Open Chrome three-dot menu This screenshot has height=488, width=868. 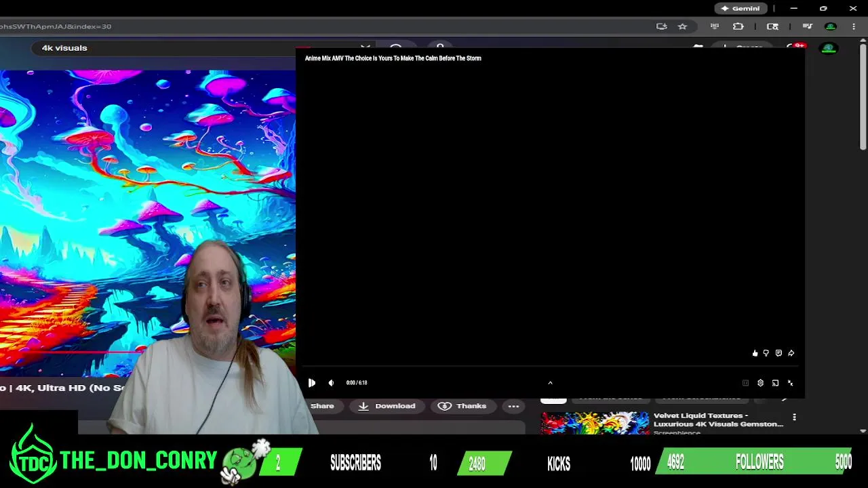click(x=853, y=26)
